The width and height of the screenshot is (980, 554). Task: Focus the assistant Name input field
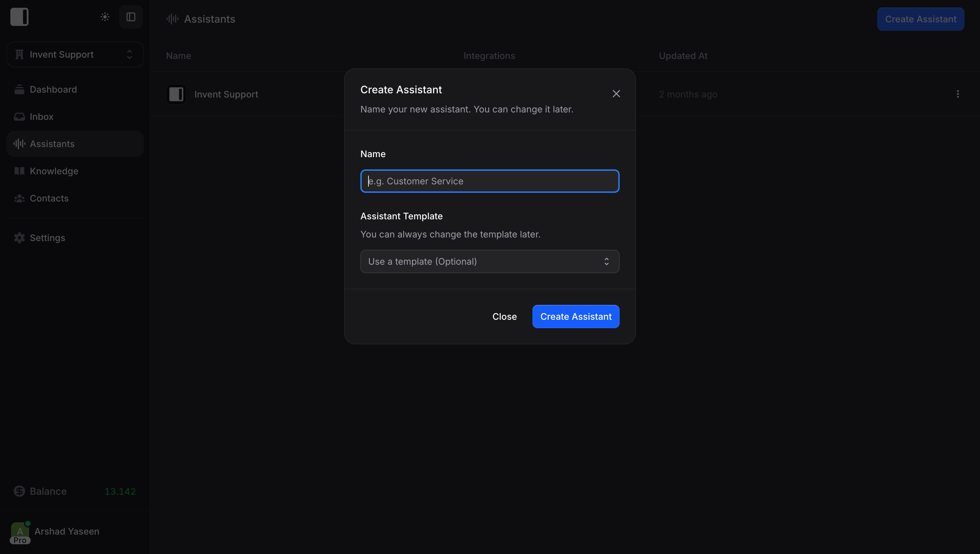(x=489, y=181)
